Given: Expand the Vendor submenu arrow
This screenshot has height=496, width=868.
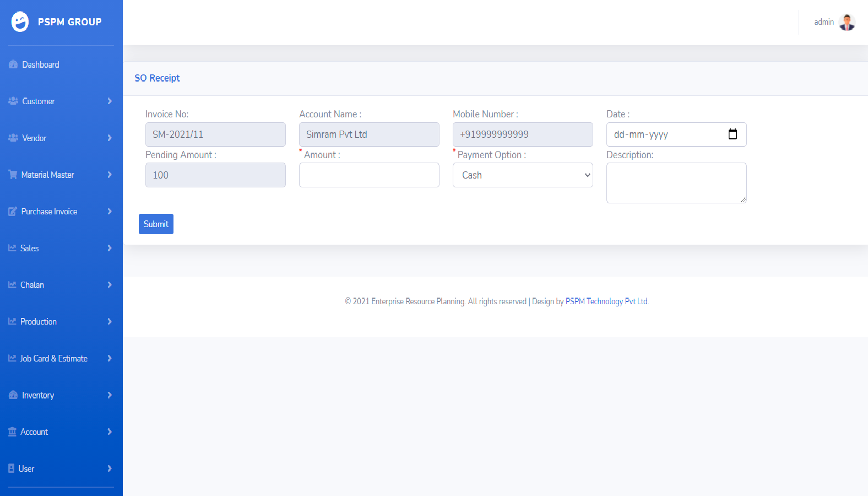Looking at the screenshot, I should point(109,138).
